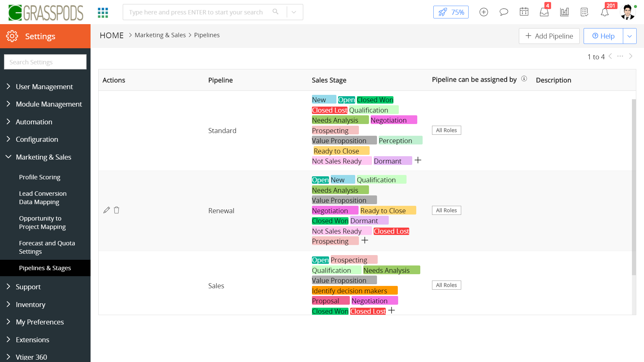Click the notifications bell icon
The image size is (644, 362).
[x=604, y=12]
